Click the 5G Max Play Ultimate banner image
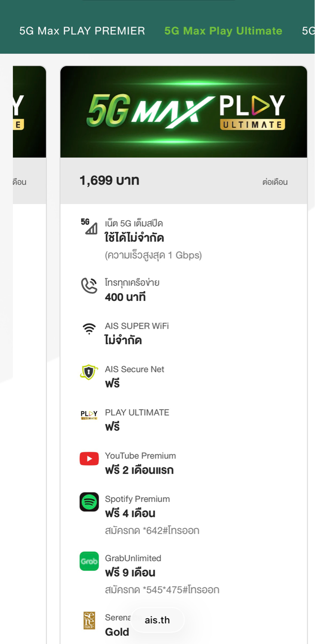Screen dimensions: 315x644 (184, 112)
